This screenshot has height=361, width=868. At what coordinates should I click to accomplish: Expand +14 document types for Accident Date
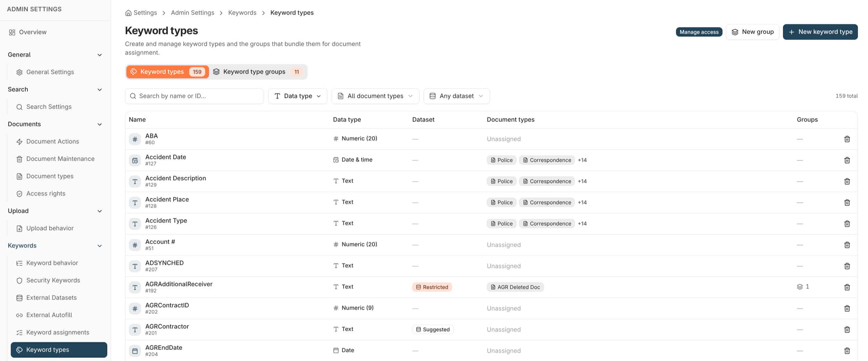582,160
